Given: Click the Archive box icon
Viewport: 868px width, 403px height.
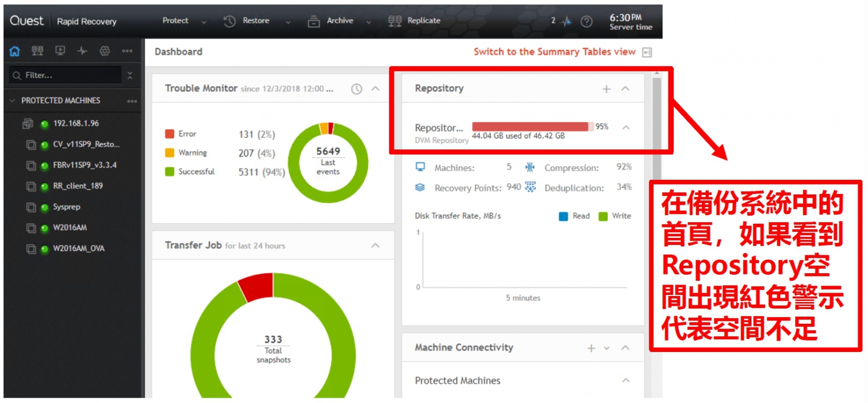Looking at the screenshot, I should [314, 21].
